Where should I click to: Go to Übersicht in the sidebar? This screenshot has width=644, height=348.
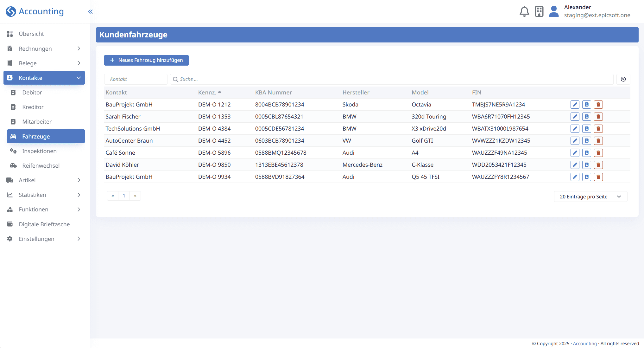pos(44,34)
